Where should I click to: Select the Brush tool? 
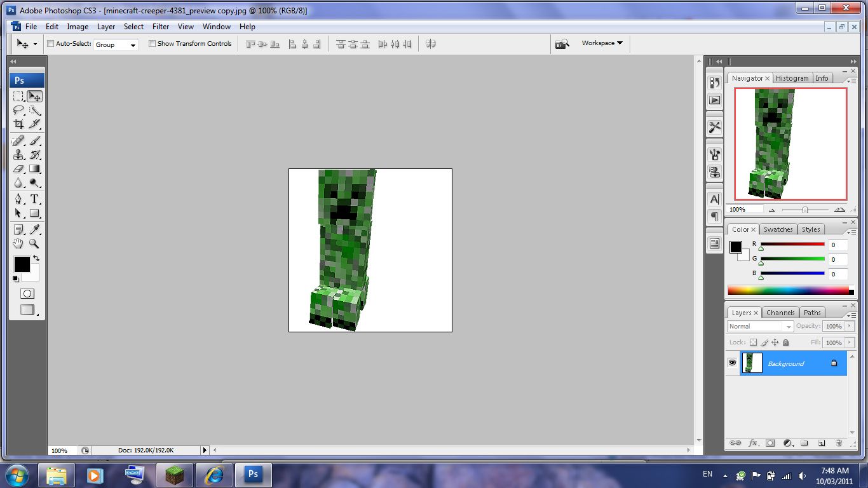point(35,141)
